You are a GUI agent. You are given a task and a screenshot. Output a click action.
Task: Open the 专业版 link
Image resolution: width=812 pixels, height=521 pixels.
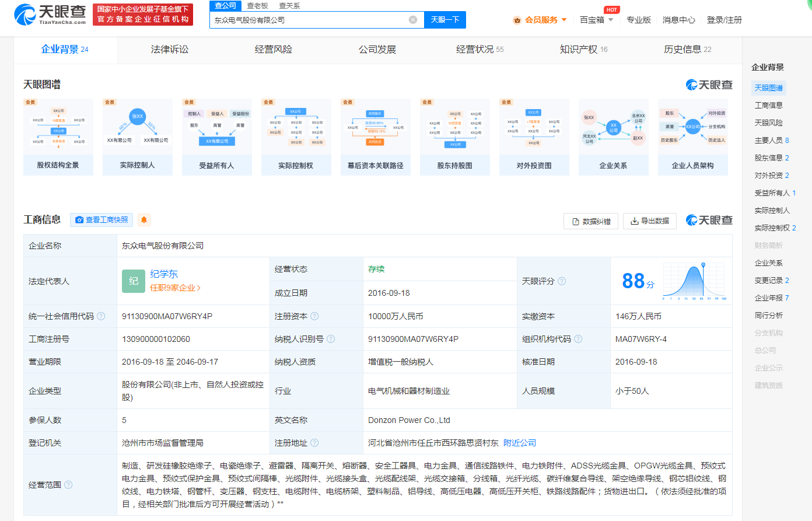coord(639,20)
